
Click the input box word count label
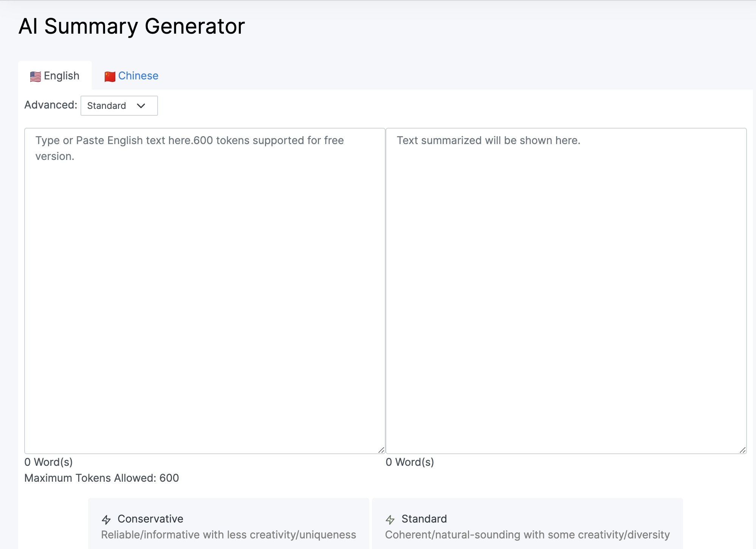point(48,462)
